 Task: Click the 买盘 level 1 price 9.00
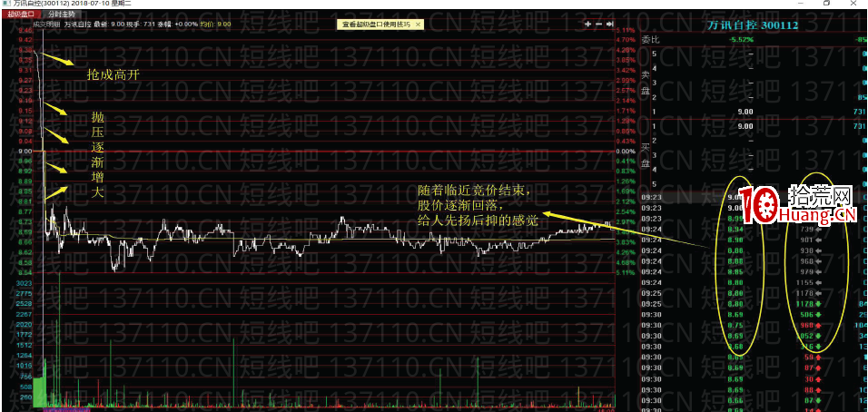click(x=745, y=126)
